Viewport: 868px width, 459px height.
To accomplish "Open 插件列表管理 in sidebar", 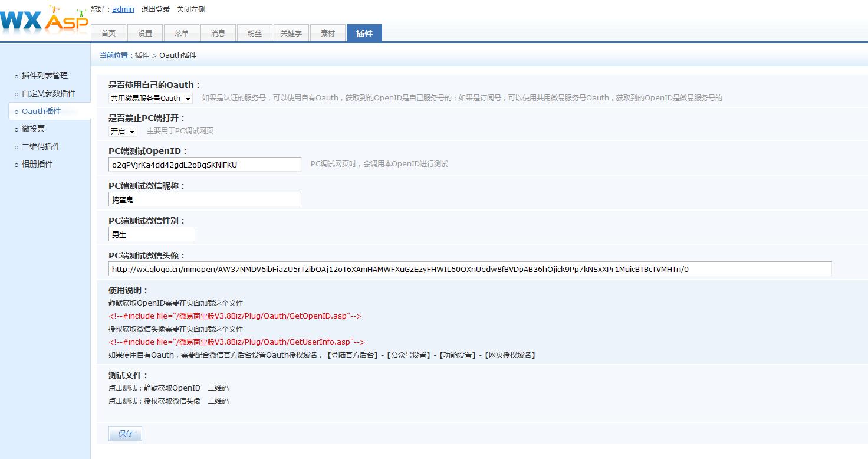I will pos(45,76).
